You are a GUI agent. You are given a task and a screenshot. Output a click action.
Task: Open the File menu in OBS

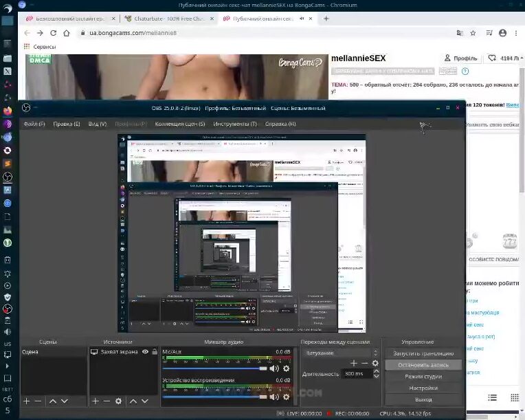click(x=34, y=124)
